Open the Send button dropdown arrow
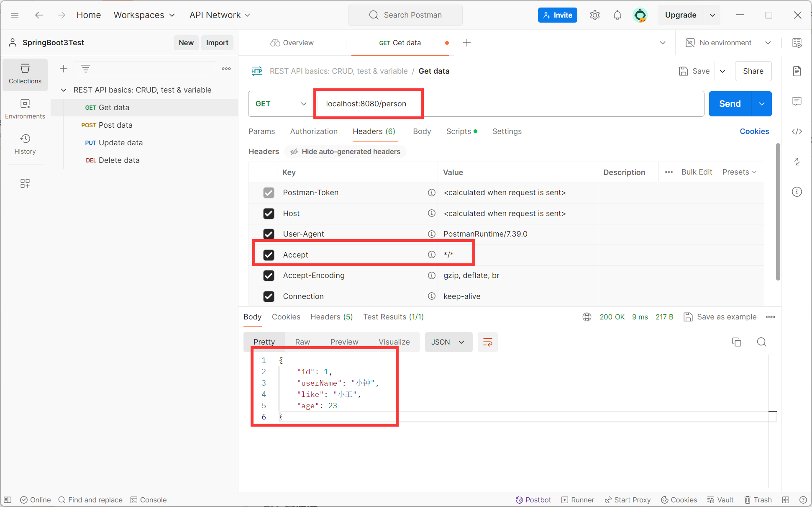Viewport: 812px width, 507px height. [762, 104]
